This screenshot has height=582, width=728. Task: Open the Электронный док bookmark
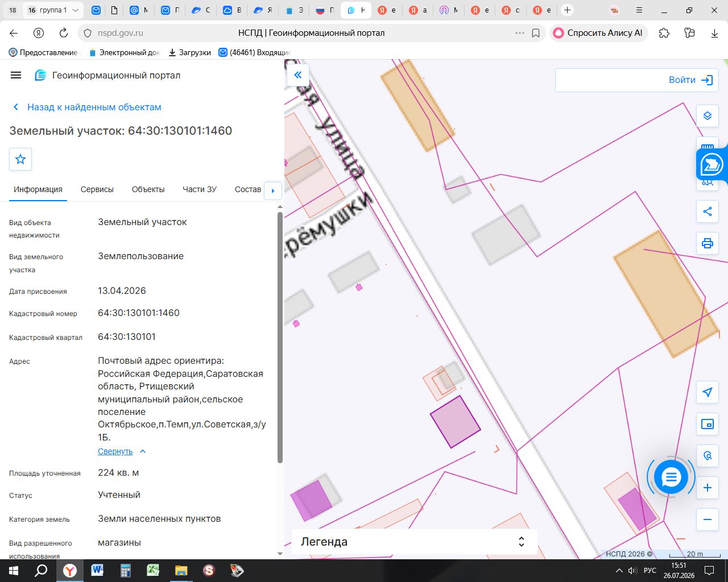pos(125,52)
